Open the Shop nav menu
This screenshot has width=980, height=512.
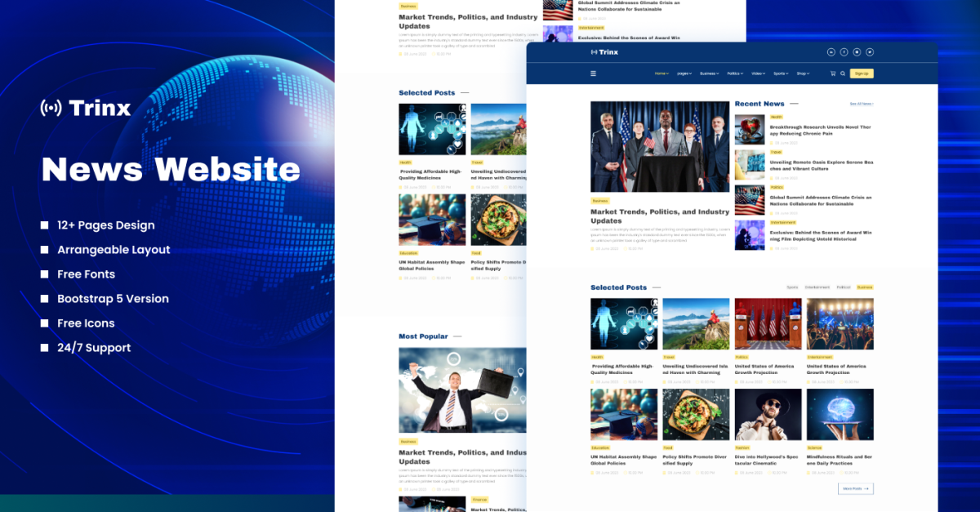[x=803, y=73]
